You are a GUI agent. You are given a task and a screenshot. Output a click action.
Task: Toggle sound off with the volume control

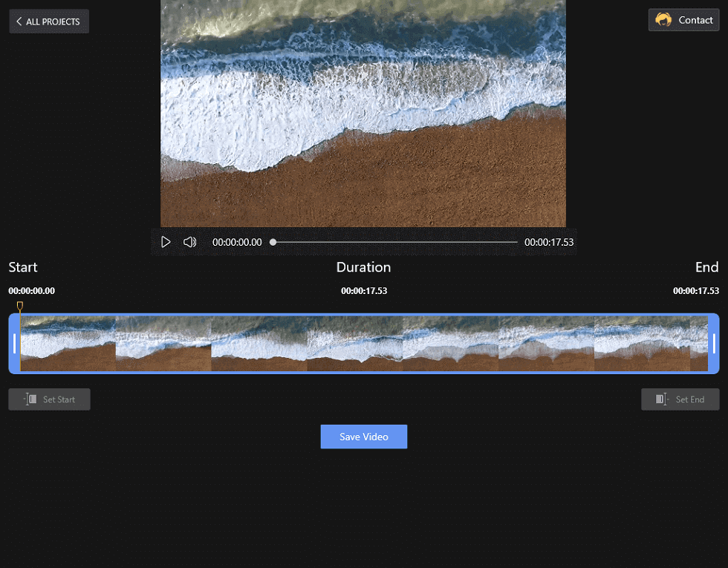pyautogui.click(x=190, y=241)
